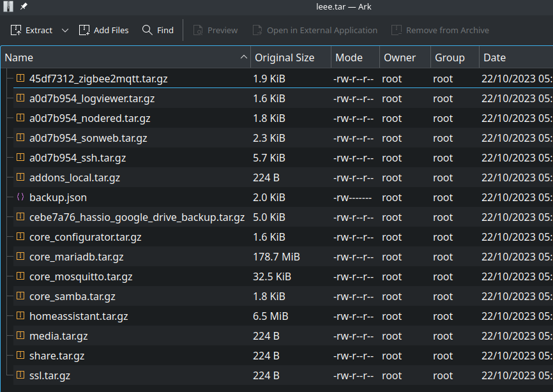553x392 pixels.
Task: Select the ssl.tar.gz file
Action: coord(50,375)
